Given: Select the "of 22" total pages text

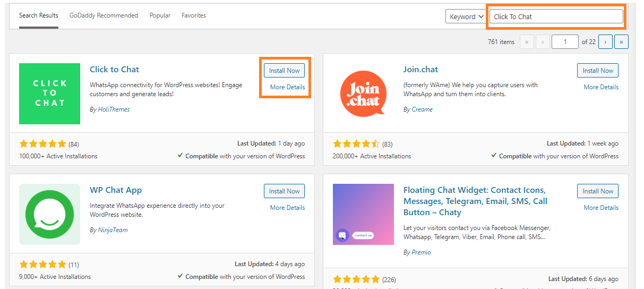Looking at the screenshot, I should [x=588, y=42].
